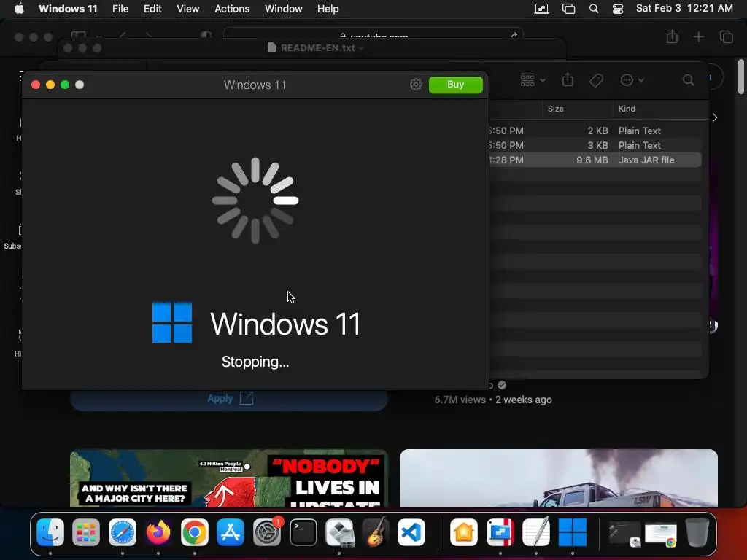The height and width of the screenshot is (560, 747).
Task: Open the truck with smoke video thumbnail
Action: point(558,478)
